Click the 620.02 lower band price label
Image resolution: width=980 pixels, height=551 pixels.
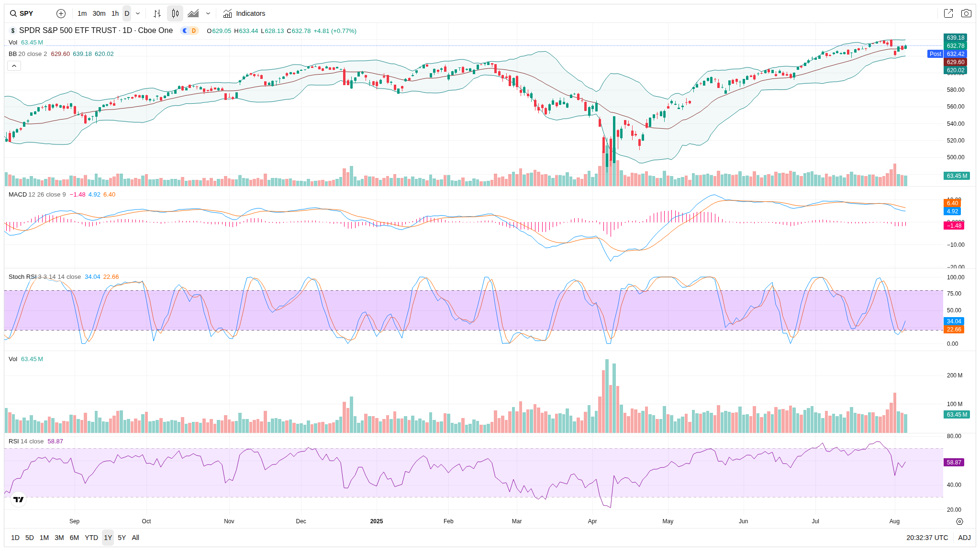pos(955,70)
